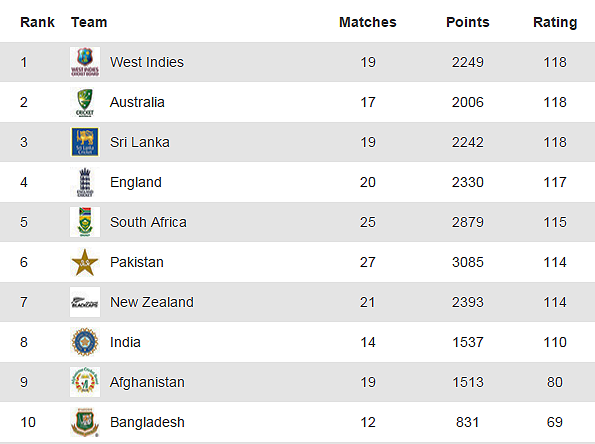Click the West Indies cricket board logo
This screenshot has height=444, width=595.
coord(85,62)
